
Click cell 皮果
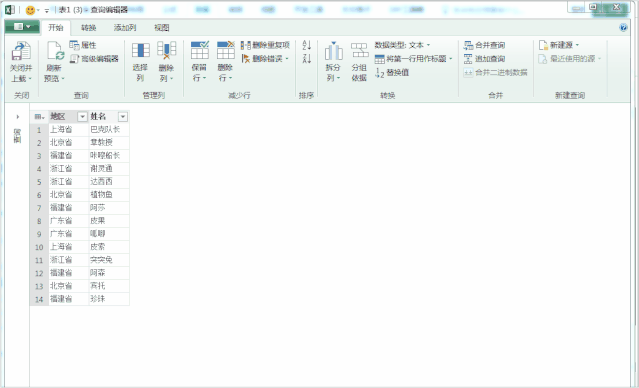109,221
